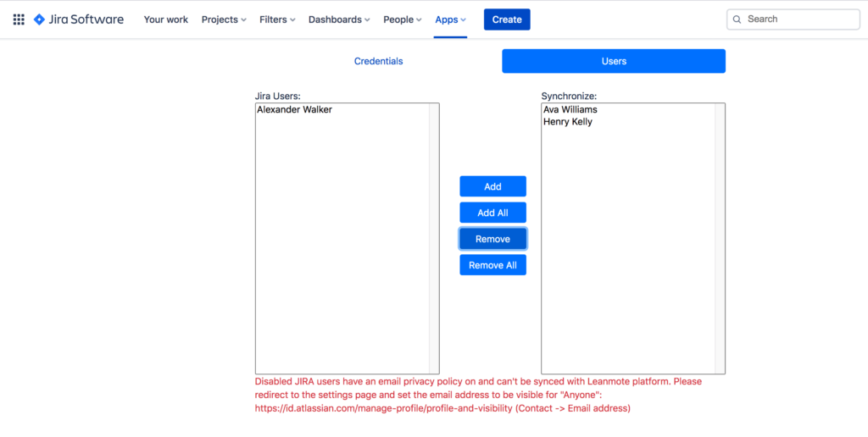Expand the Apps dropdown menu
Screen dimensions: 868x437
[x=451, y=19]
